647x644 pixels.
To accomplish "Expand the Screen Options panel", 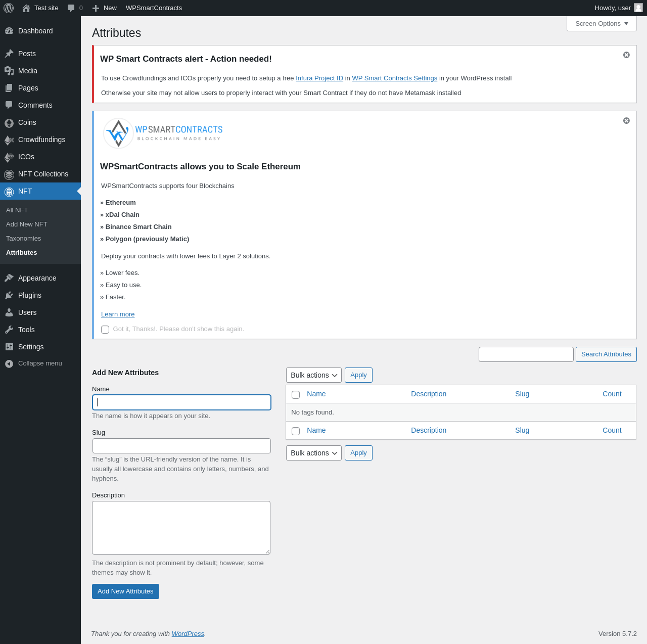I will [x=602, y=24].
